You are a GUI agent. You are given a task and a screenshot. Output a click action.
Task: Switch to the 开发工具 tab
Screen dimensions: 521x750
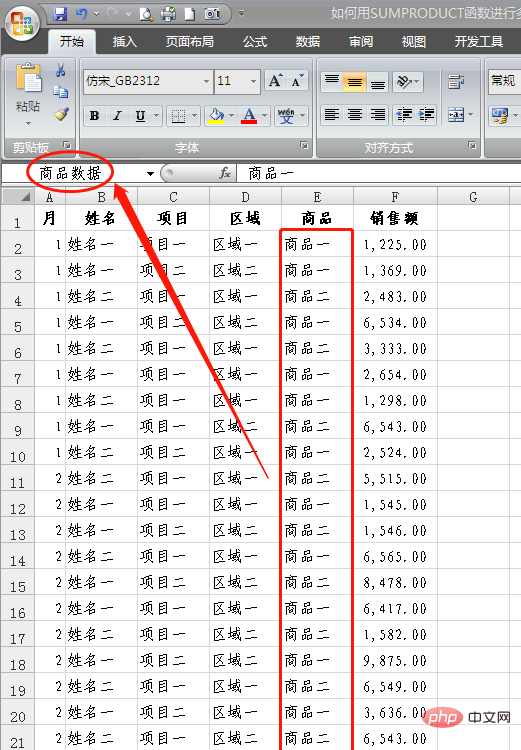[478, 42]
